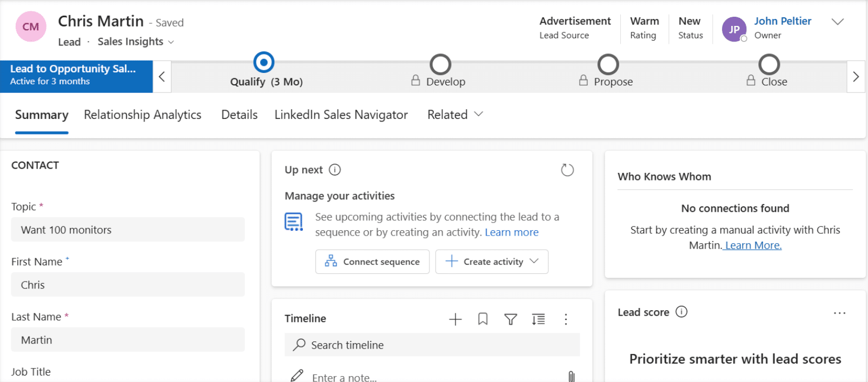This screenshot has height=382, width=868.
Task: Add a new timeline record
Action: (455, 319)
